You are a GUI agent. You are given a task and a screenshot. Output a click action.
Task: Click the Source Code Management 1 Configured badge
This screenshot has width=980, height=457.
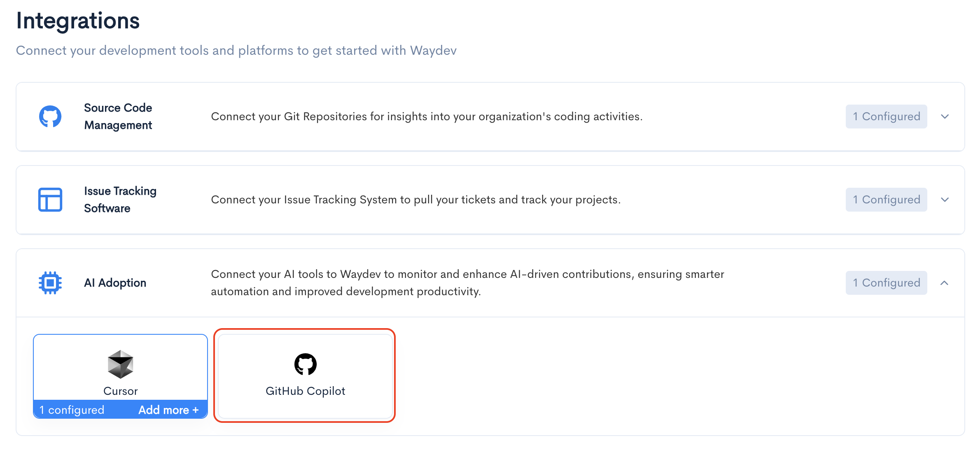pyautogui.click(x=886, y=117)
